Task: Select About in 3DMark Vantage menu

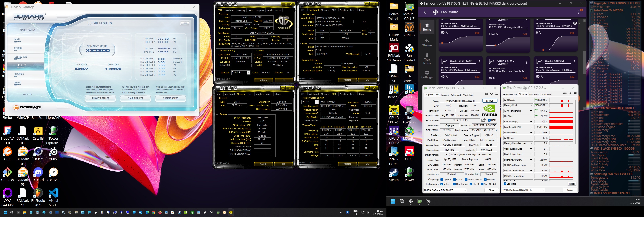Action: (x=18, y=83)
